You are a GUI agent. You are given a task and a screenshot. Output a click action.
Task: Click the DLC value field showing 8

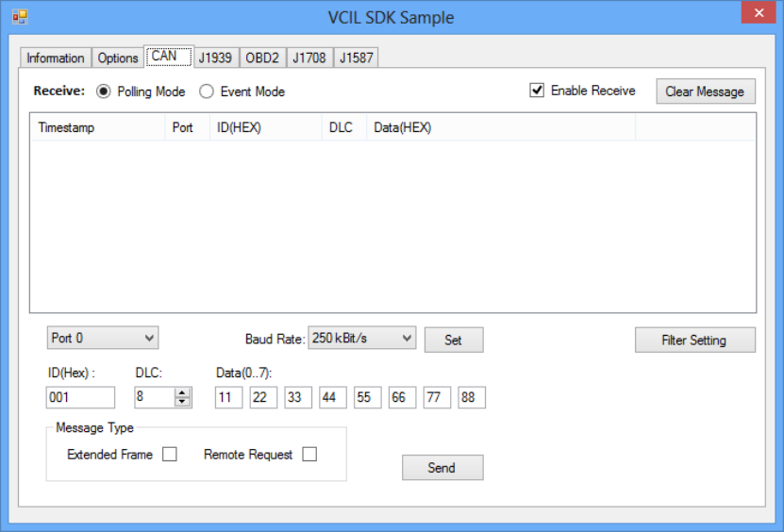pyautogui.click(x=155, y=397)
